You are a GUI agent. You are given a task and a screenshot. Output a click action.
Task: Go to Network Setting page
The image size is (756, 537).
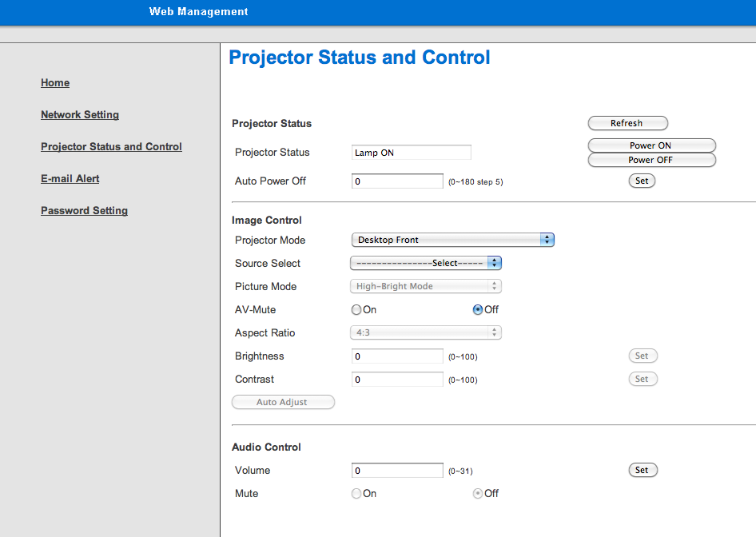pyautogui.click(x=80, y=115)
